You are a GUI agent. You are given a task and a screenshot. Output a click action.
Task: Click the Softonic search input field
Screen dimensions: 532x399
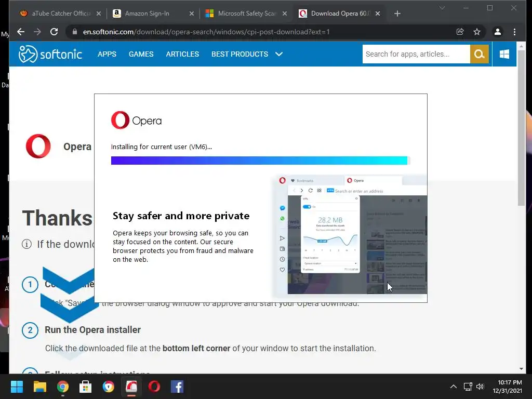click(x=416, y=54)
